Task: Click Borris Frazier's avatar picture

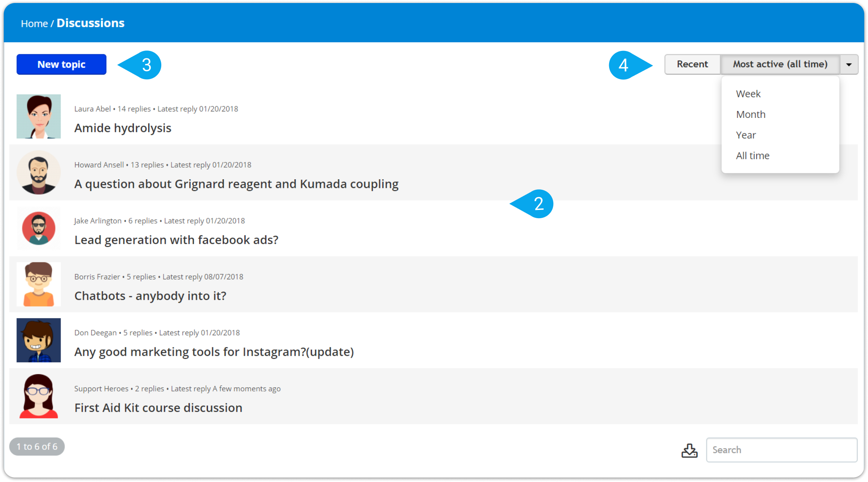Action: point(39,284)
